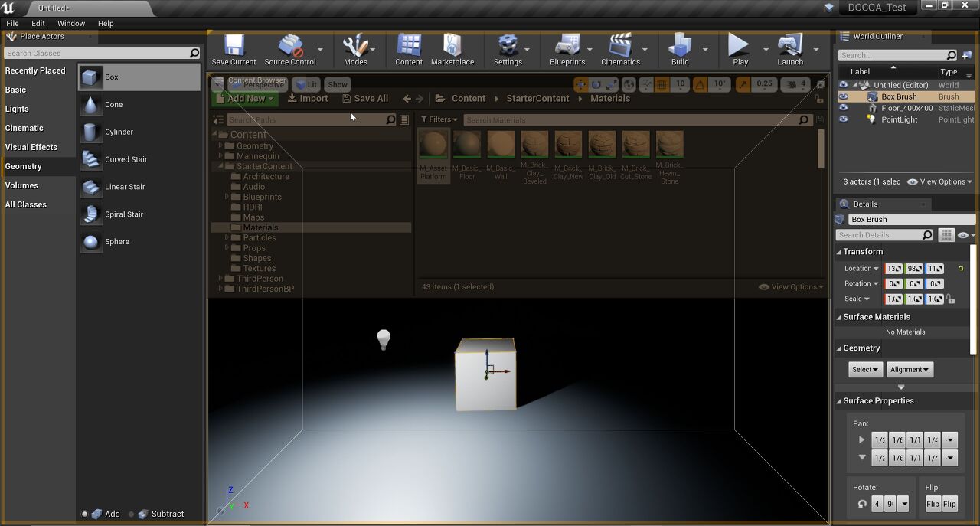
Task: Select the Cone geometry brush
Action: 139,105
